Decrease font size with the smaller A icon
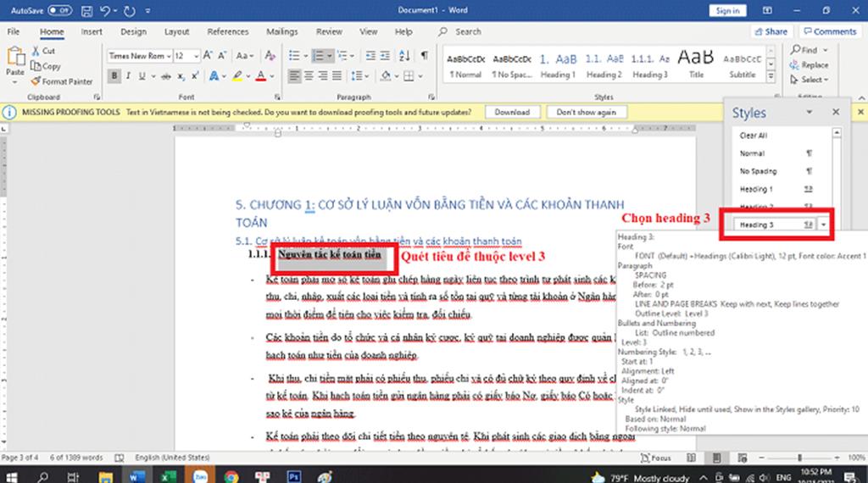The height and width of the screenshot is (483, 868). pyautogui.click(x=221, y=55)
